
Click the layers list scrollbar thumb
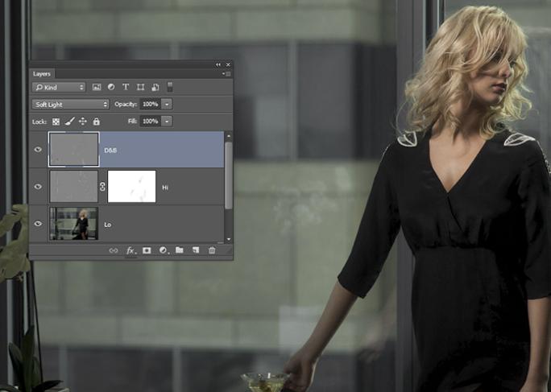click(x=229, y=175)
